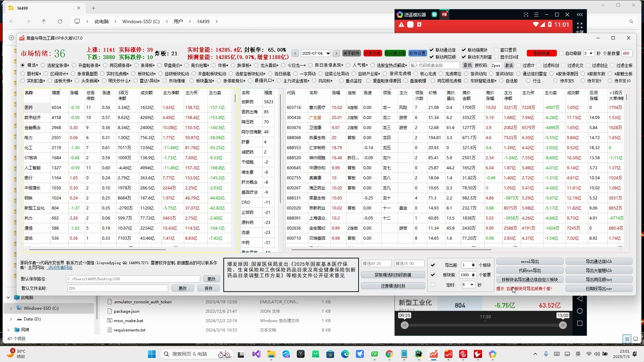Viewport: 644px width, 362px height.
Task: Uncheck the 联动指南针 checkbox
Action: click(464, 50)
